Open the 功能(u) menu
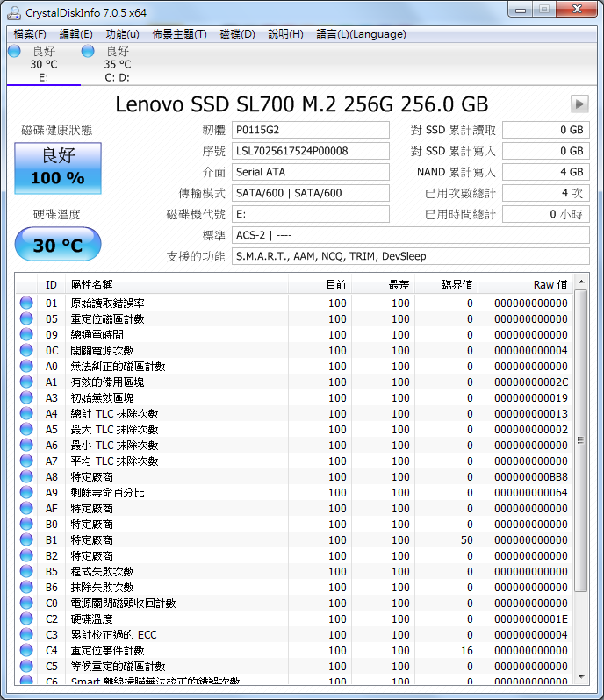Image resolution: width=604 pixels, height=700 pixels. 122,34
